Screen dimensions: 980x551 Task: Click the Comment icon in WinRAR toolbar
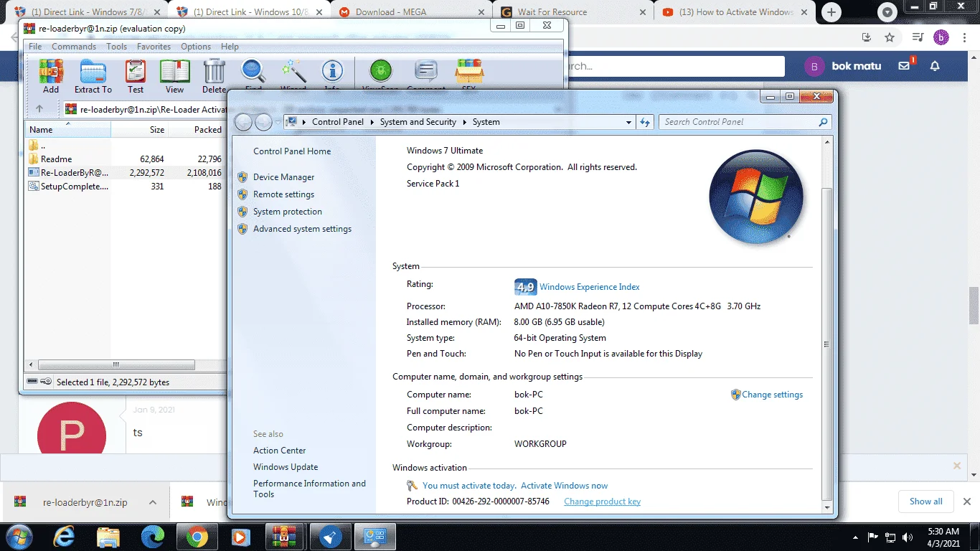pyautogui.click(x=426, y=72)
